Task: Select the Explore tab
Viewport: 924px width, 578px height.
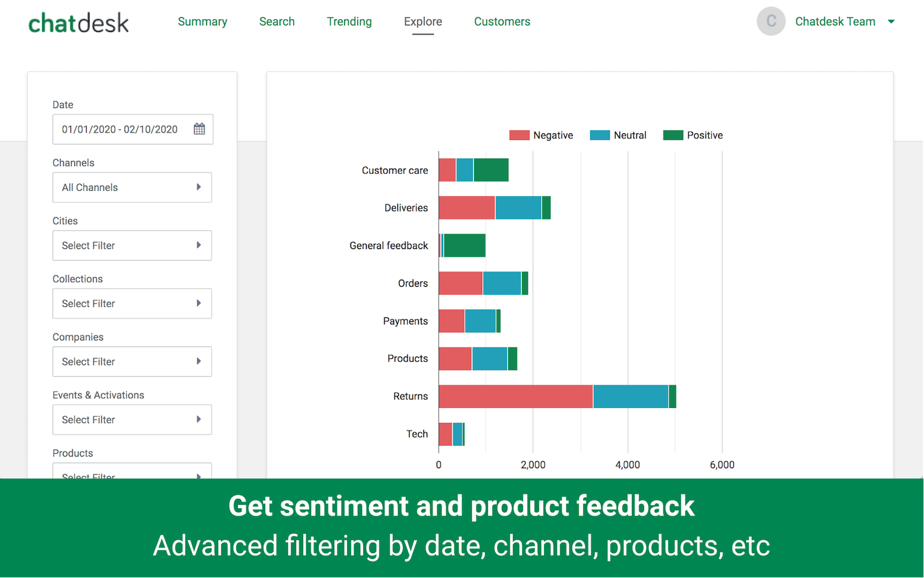Action: point(423,21)
